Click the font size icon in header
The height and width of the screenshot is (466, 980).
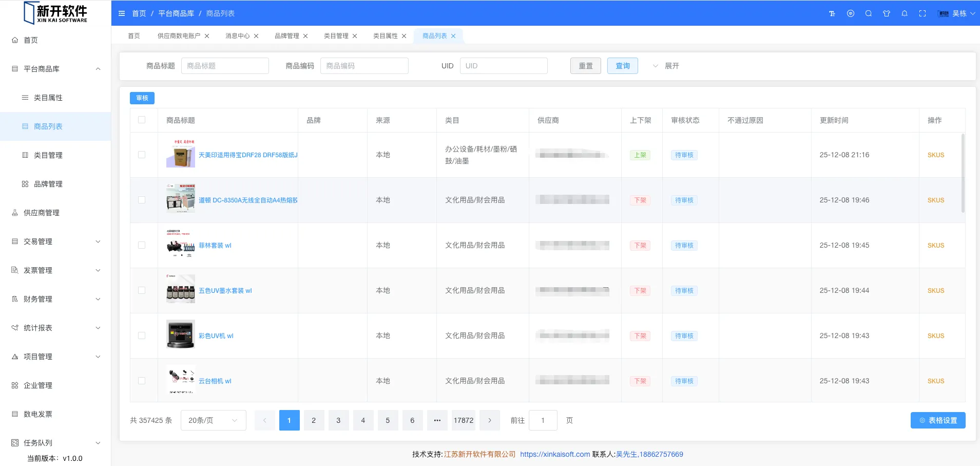pyautogui.click(x=832, y=13)
